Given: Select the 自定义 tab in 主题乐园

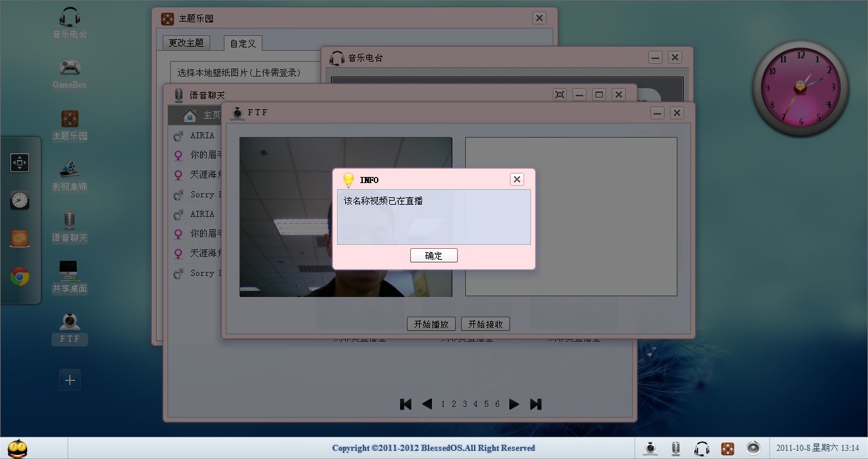Looking at the screenshot, I should (x=242, y=42).
